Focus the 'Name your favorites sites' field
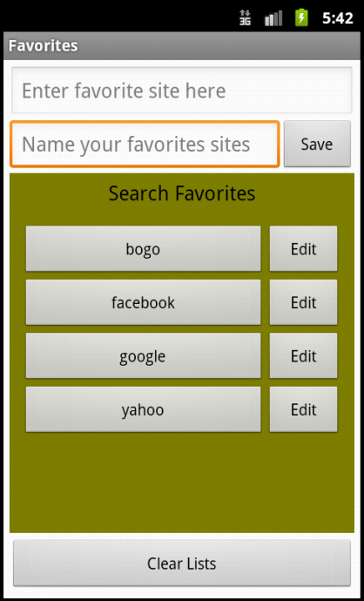This screenshot has width=364, height=601. click(x=145, y=144)
